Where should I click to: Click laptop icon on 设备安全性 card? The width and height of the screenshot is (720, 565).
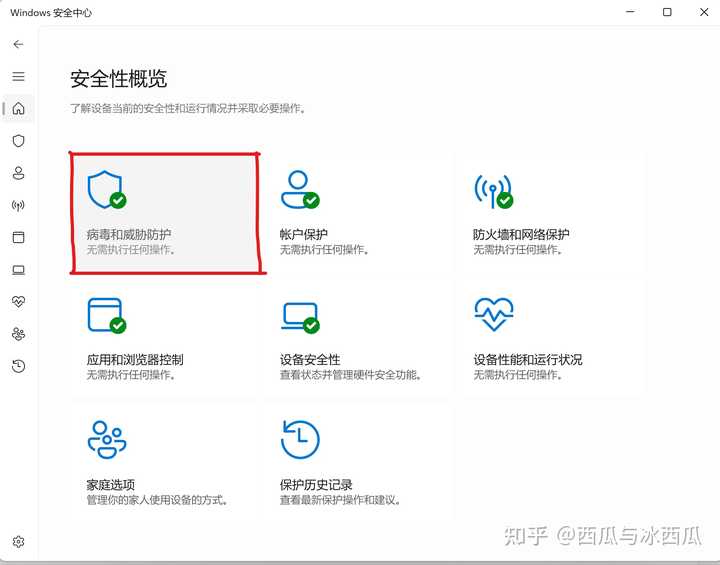[x=300, y=317]
